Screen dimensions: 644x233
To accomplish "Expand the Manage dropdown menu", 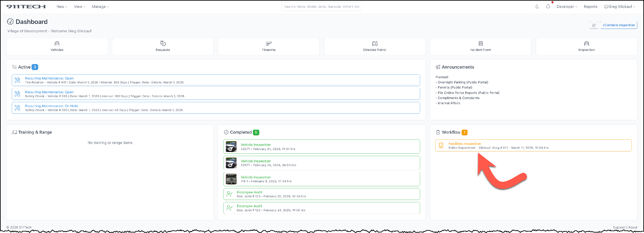I will point(100,7).
